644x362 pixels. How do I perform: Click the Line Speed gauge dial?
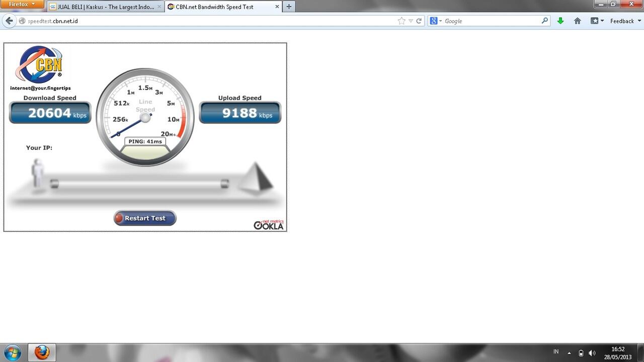[x=145, y=118]
